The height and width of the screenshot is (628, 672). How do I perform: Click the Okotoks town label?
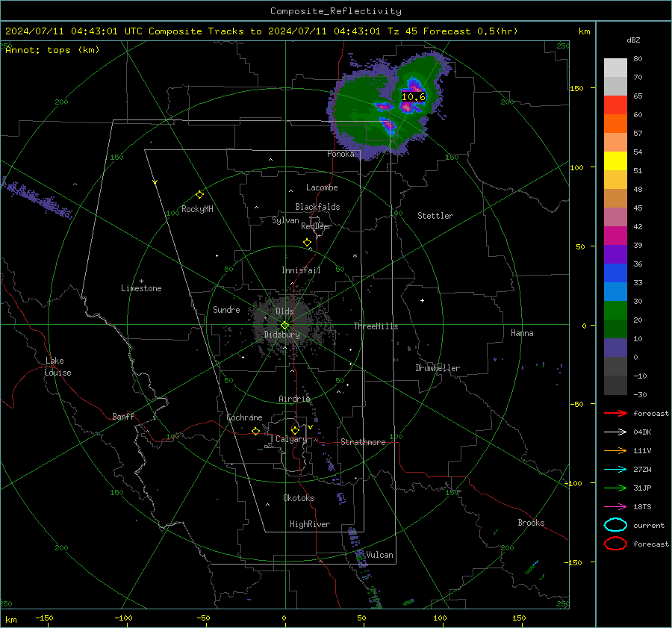299,498
